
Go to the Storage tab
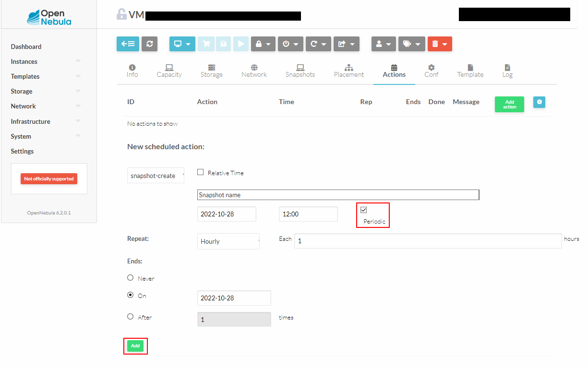tap(211, 71)
